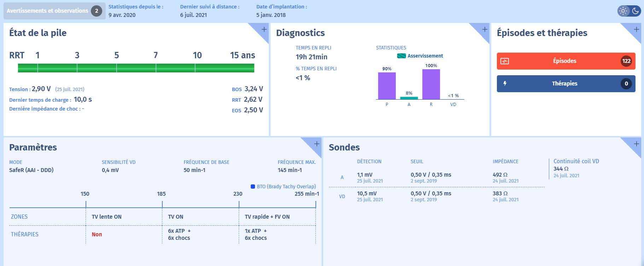Click the warnings count badge showing 2
Screen dimensions: 644x266
point(96,11)
